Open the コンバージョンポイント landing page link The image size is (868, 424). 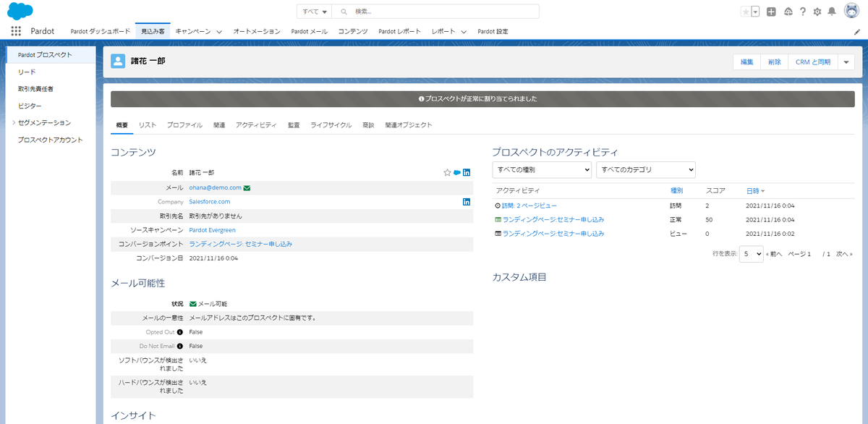(241, 244)
